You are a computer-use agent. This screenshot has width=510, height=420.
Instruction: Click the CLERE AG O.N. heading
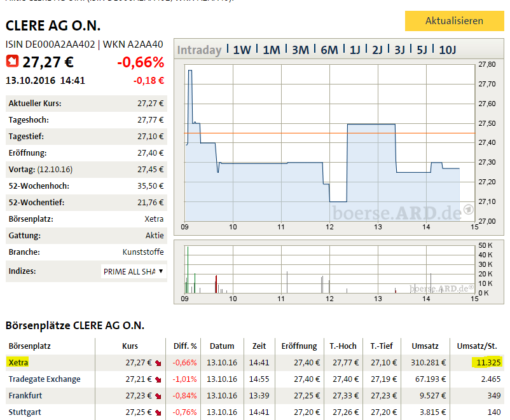pyautogui.click(x=53, y=26)
